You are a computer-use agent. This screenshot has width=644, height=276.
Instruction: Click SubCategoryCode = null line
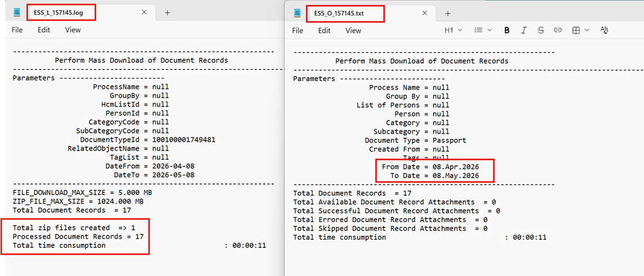[x=122, y=131]
